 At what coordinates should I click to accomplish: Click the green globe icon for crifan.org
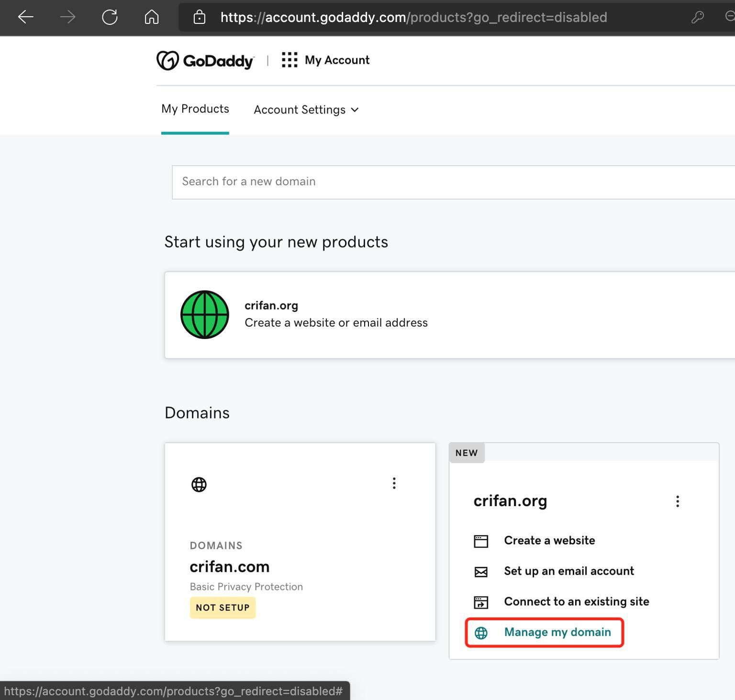(x=205, y=315)
